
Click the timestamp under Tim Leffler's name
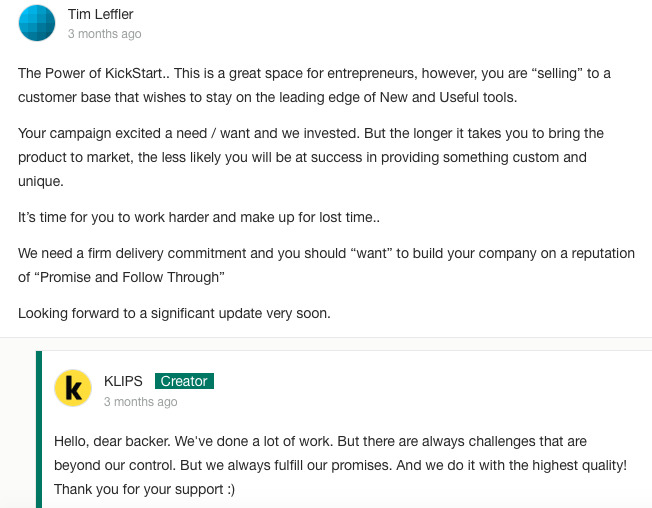click(x=104, y=34)
